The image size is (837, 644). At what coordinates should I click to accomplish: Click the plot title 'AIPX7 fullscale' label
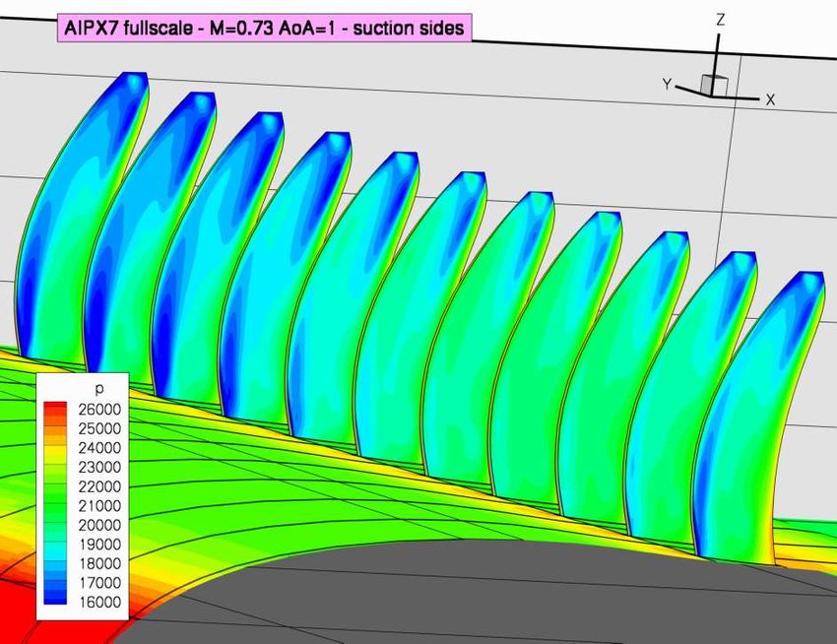(x=264, y=28)
